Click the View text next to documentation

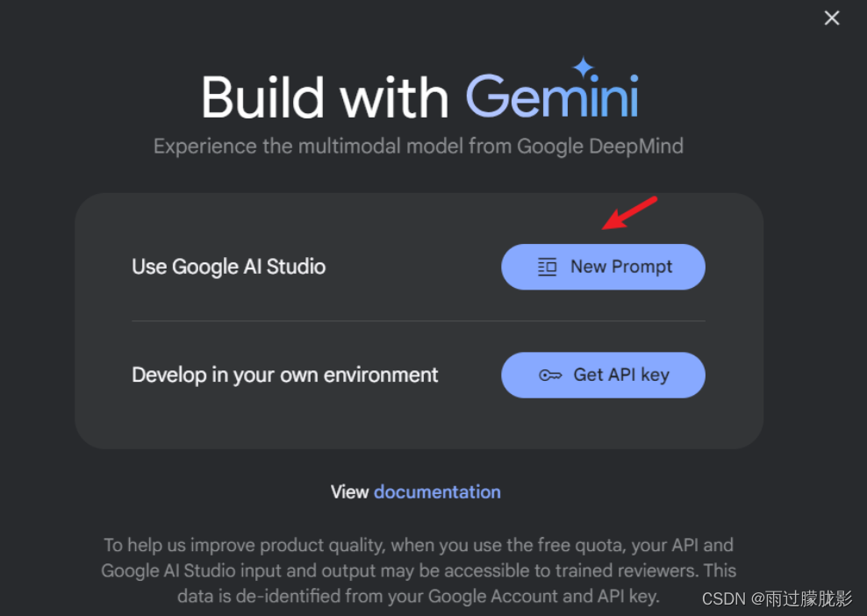(x=350, y=492)
